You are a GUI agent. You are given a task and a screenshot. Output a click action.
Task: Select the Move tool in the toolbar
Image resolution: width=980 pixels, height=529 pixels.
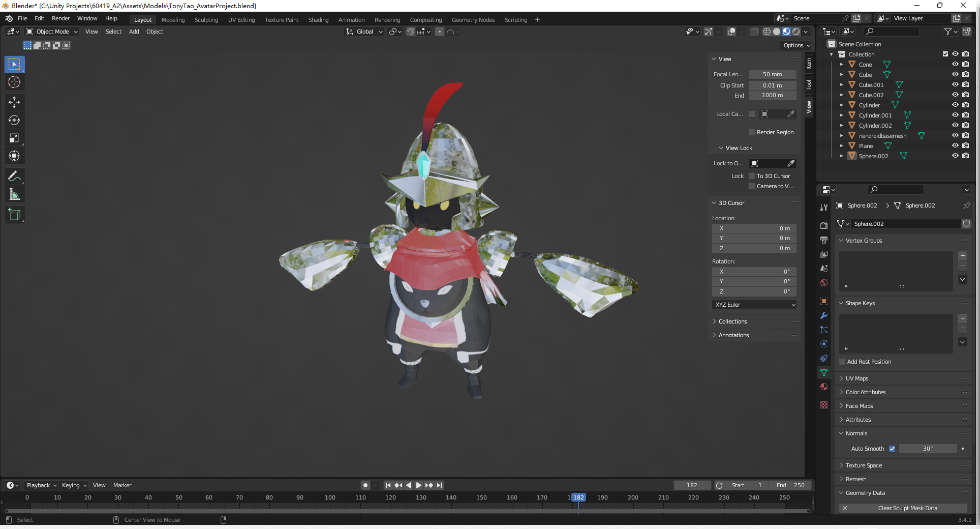[x=14, y=102]
